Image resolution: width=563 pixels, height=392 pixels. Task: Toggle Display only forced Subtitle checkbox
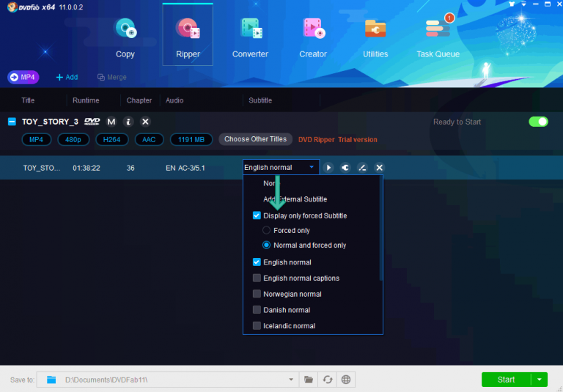[x=257, y=215]
